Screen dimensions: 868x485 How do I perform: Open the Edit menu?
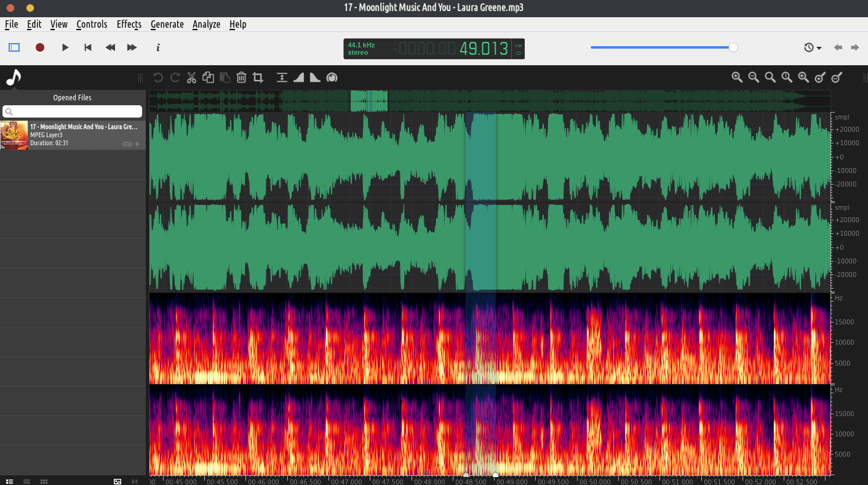(34, 25)
